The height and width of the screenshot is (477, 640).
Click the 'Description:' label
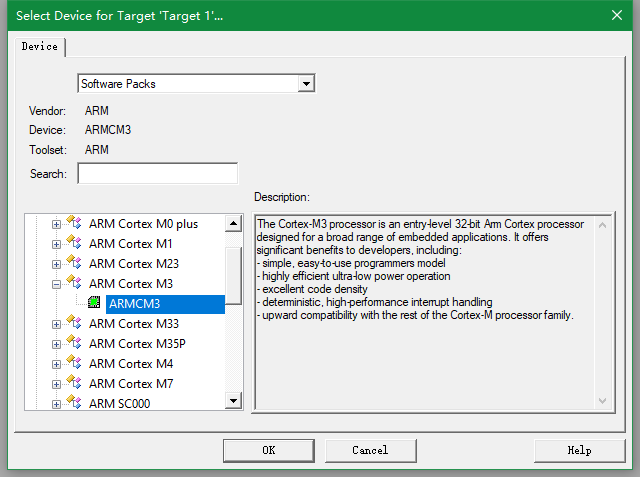pyautogui.click(x=282, y=197)
